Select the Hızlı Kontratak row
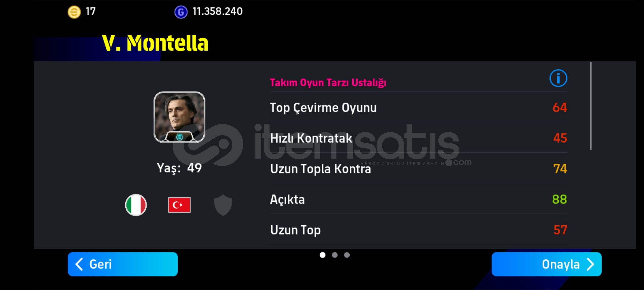644x290 pixels. coord(419,137)
